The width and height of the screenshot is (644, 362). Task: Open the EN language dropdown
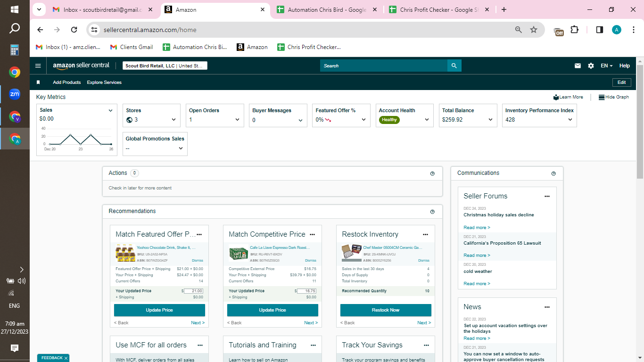[x=607, y=66]
